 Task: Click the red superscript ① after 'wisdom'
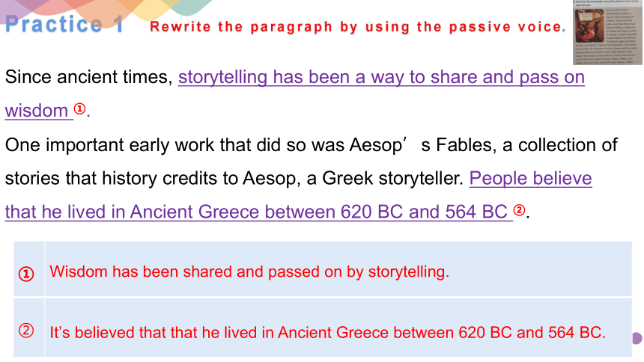tap(79, 108)
